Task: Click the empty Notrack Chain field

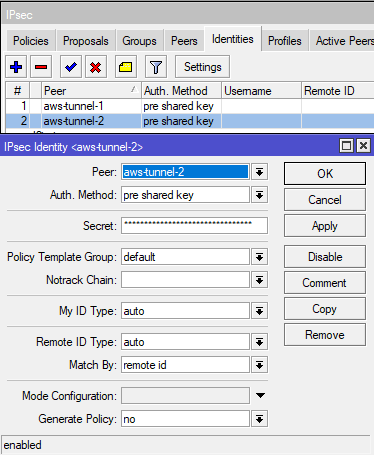Action: (x=185, y=280)
